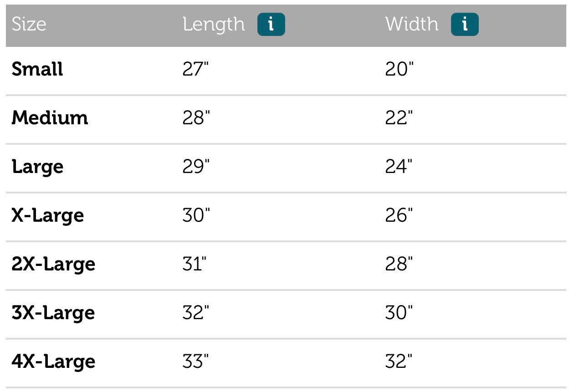569x392 pixels.
Task: Click the 33" length value for 4X-Large
Action: [196, 361]
